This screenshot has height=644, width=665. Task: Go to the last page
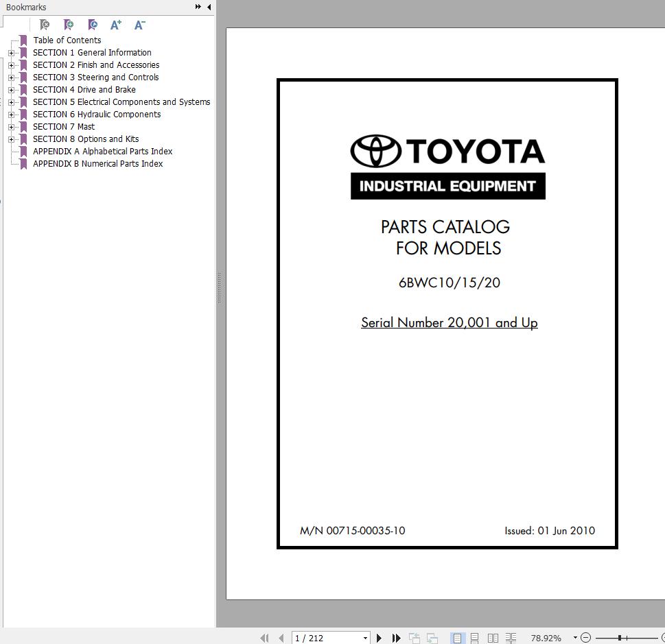(397, 638)
